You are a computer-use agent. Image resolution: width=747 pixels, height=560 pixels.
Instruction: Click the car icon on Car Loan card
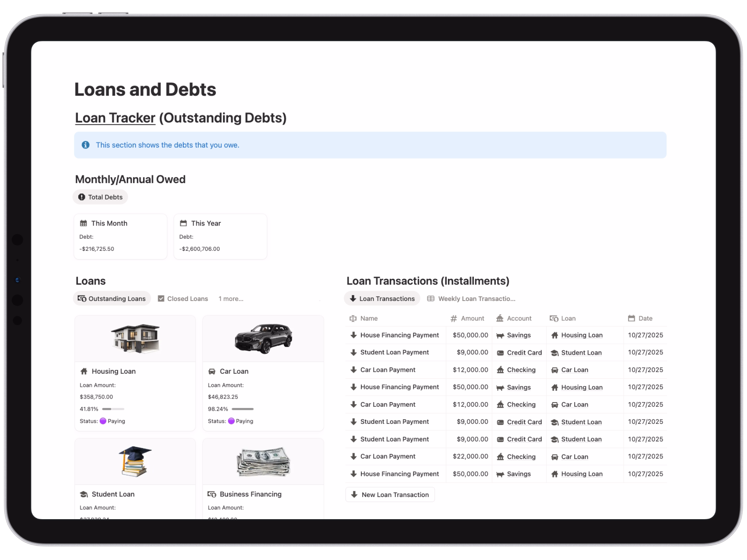(x=212, y=371)
